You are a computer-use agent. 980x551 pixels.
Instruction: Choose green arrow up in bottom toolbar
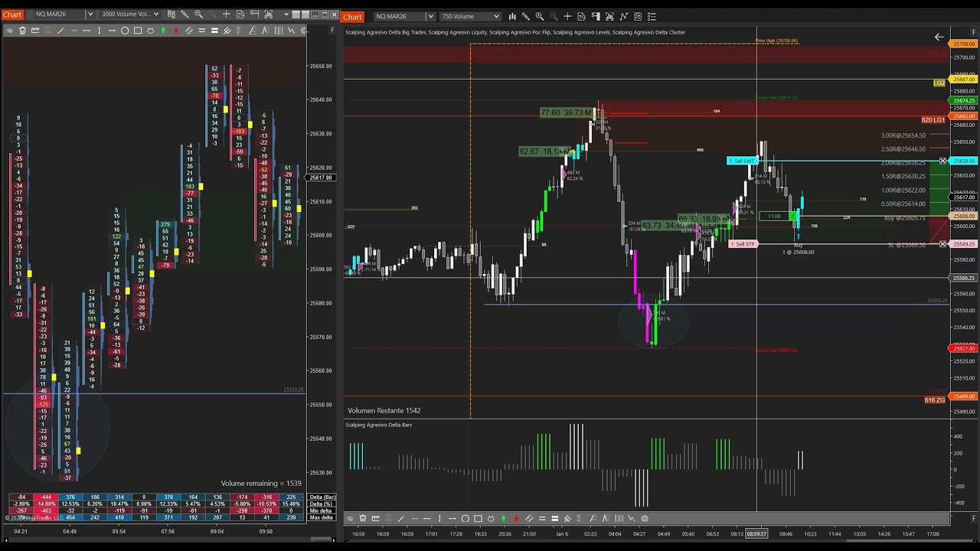(503, 519)
